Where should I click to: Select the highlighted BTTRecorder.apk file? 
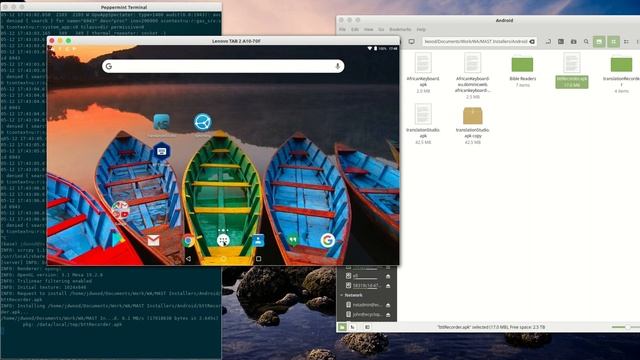coord(571,70)
